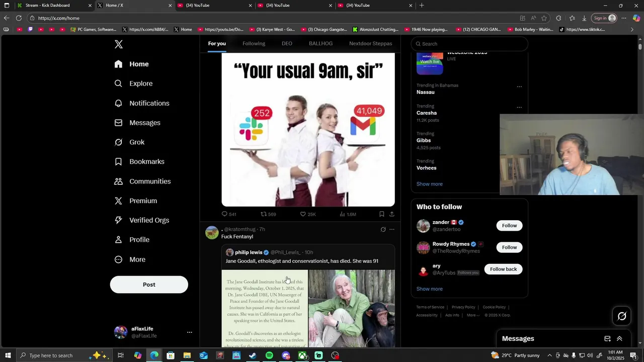Switch to the Following tab
Image resolution: width=644 pixels, height=362 pixels.
[x=254, y=44]
